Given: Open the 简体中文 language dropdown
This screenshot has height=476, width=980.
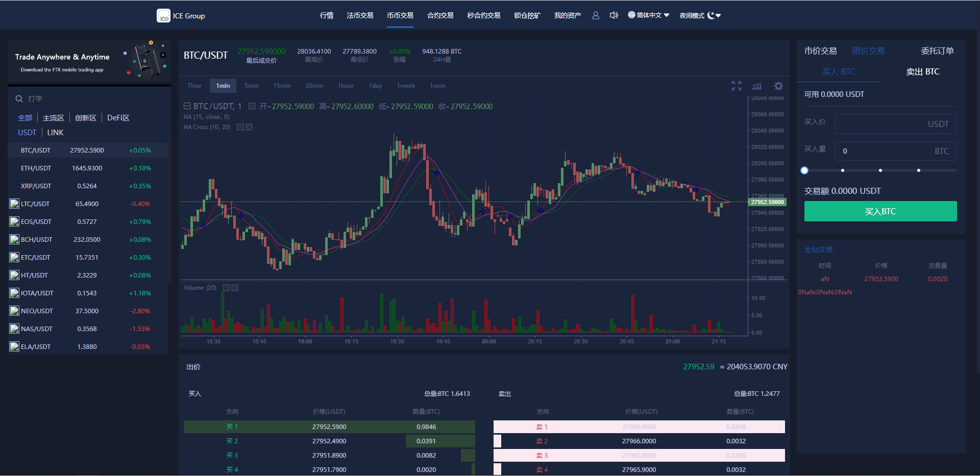Looking at the screenshot, I should click(649, 15).
